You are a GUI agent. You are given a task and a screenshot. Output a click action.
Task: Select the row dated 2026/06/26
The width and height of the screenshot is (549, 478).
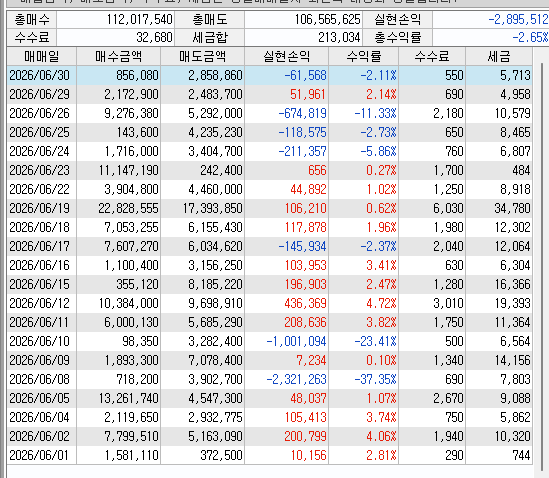tap(270, 113)
